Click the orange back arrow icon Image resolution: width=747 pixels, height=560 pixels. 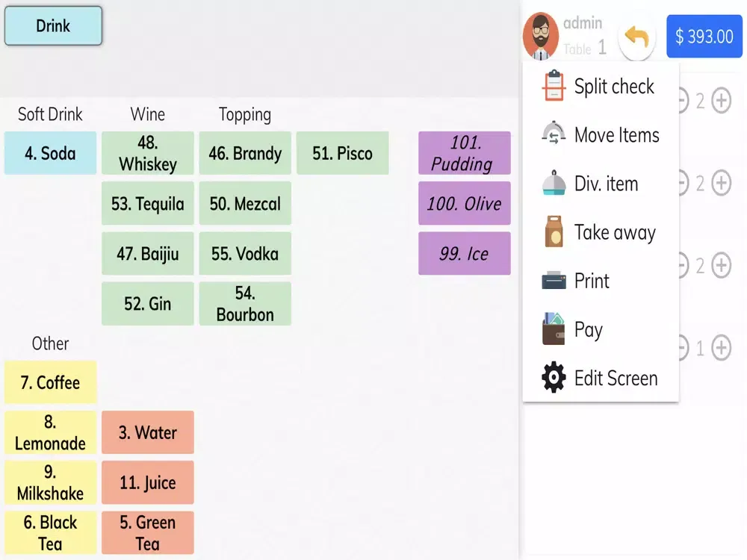click(x=636, y=37)
